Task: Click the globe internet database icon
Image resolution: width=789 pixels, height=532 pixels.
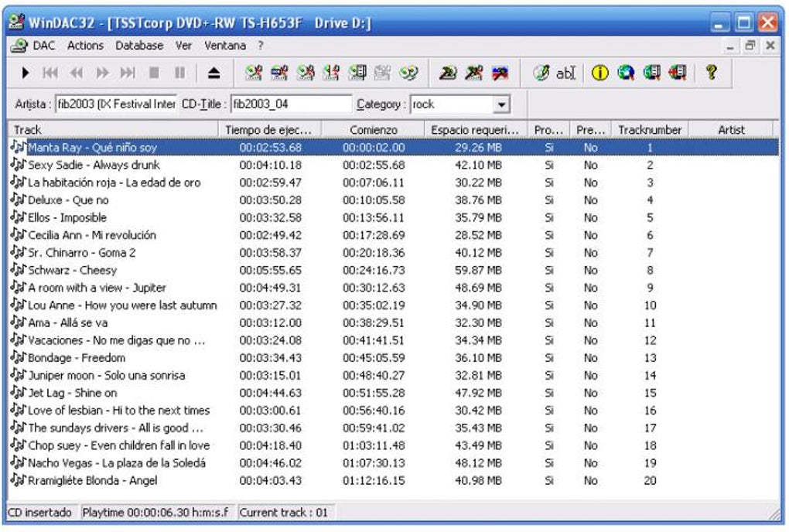Action: click(626, 73)
